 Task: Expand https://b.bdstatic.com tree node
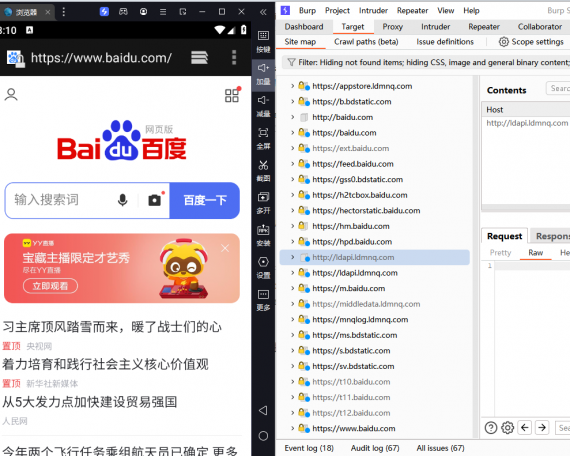coord(293,101)
